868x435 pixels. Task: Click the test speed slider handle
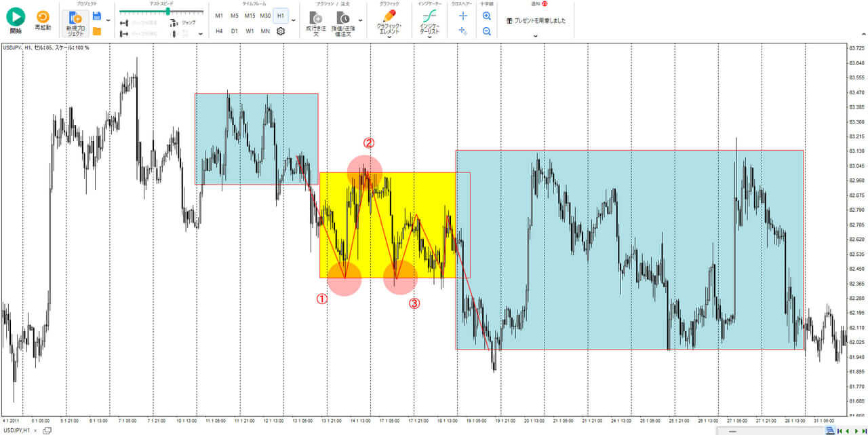coord(167,12)
